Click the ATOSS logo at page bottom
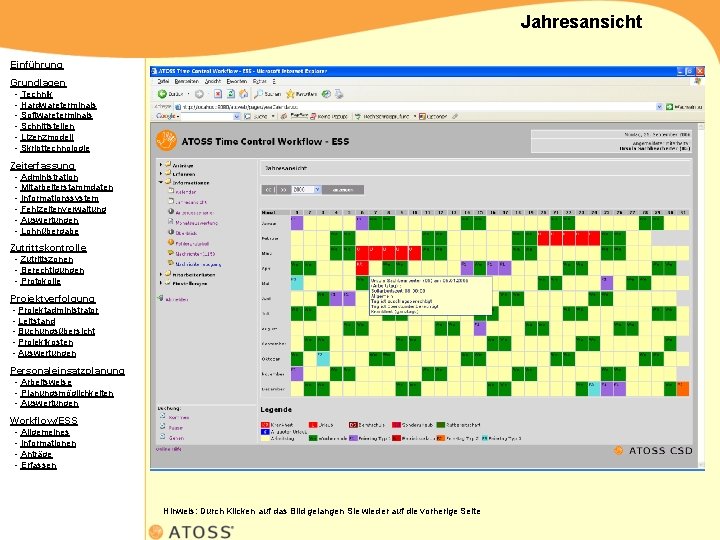Screen dimensions: 720x540 pos(191,532)
